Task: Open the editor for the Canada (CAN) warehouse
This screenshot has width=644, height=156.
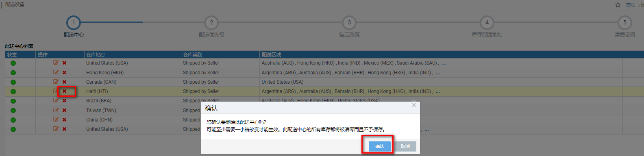Action: click(x=56, y=82)
